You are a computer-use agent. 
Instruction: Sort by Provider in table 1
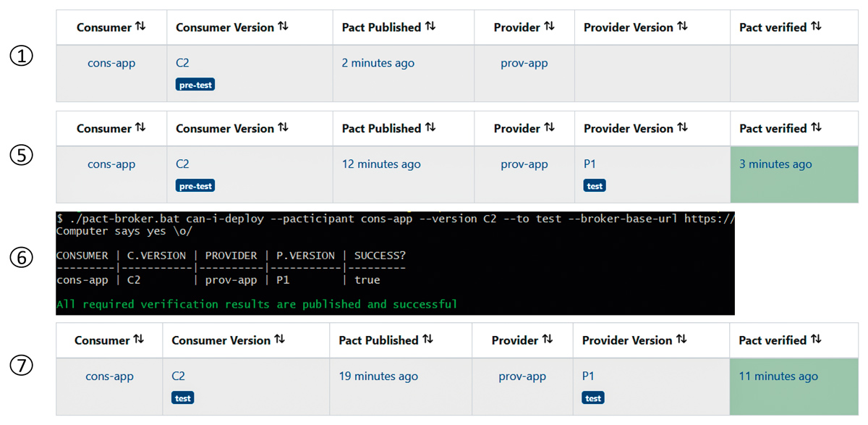pyautogui.click(x=549, y=27)
